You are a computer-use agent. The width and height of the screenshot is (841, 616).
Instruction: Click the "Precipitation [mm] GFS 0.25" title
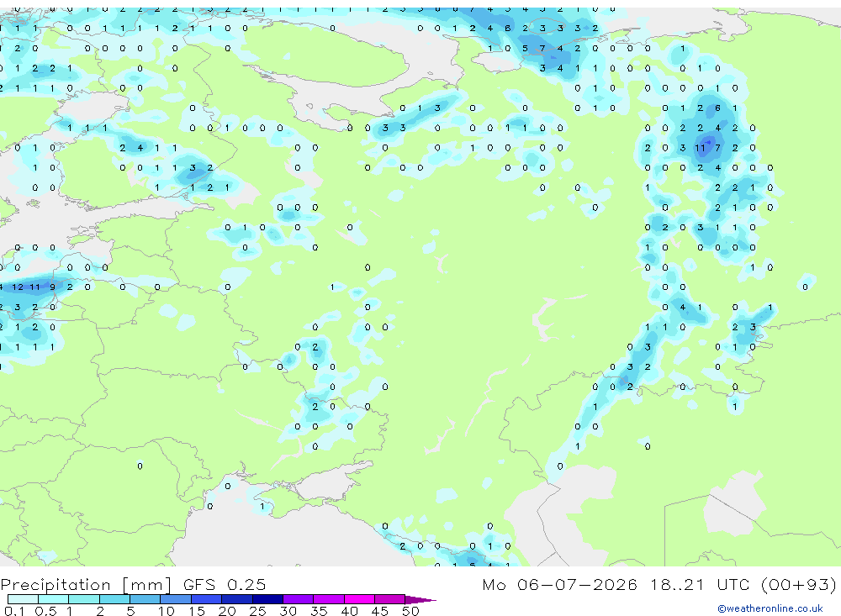[x=133, y=584]
